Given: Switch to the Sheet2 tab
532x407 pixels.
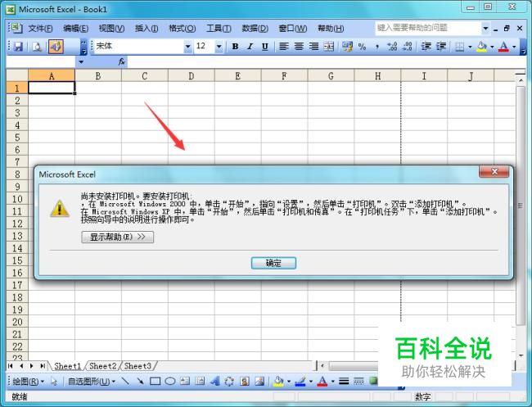Looking at the screenshot, I should [x=103, y=366].
